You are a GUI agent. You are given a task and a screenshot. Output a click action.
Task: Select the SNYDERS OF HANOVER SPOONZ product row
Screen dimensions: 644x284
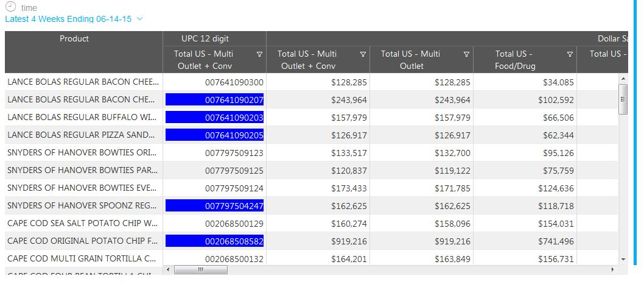83,206
